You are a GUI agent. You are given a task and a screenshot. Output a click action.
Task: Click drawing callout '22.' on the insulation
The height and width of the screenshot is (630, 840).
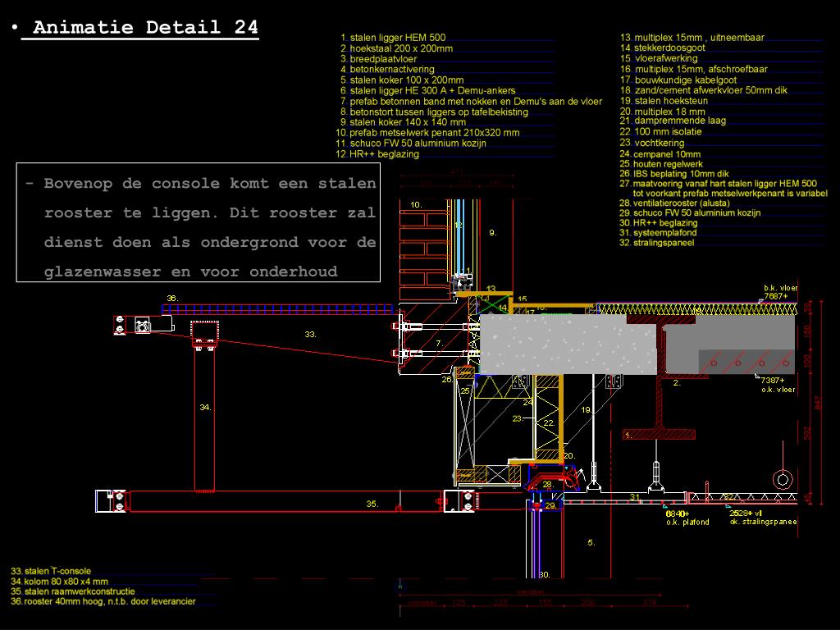[x=549, y=423]
